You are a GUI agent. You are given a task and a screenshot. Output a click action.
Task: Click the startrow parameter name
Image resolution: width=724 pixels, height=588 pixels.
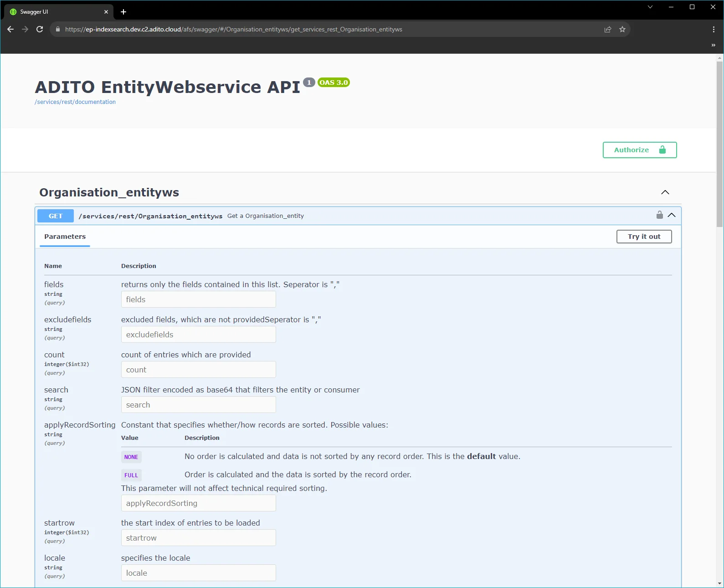tap(59, 523)
